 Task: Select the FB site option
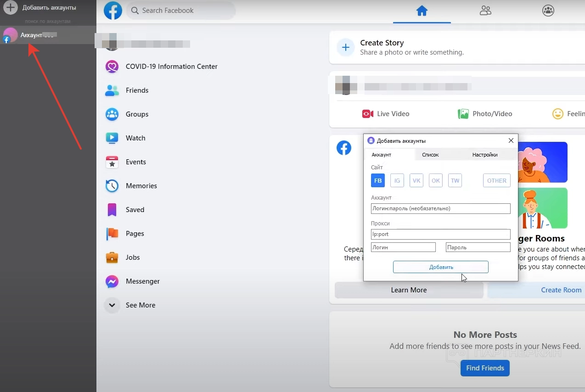coord(378,180)
